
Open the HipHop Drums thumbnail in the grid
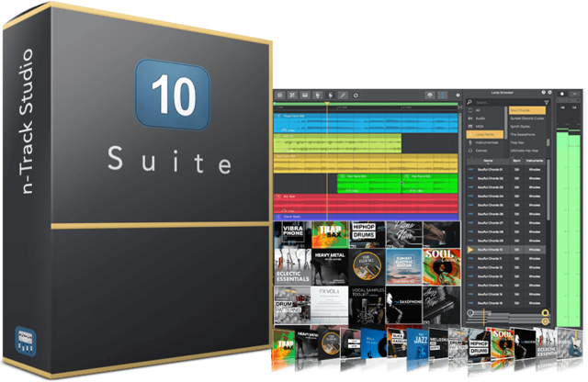(367, 234)
